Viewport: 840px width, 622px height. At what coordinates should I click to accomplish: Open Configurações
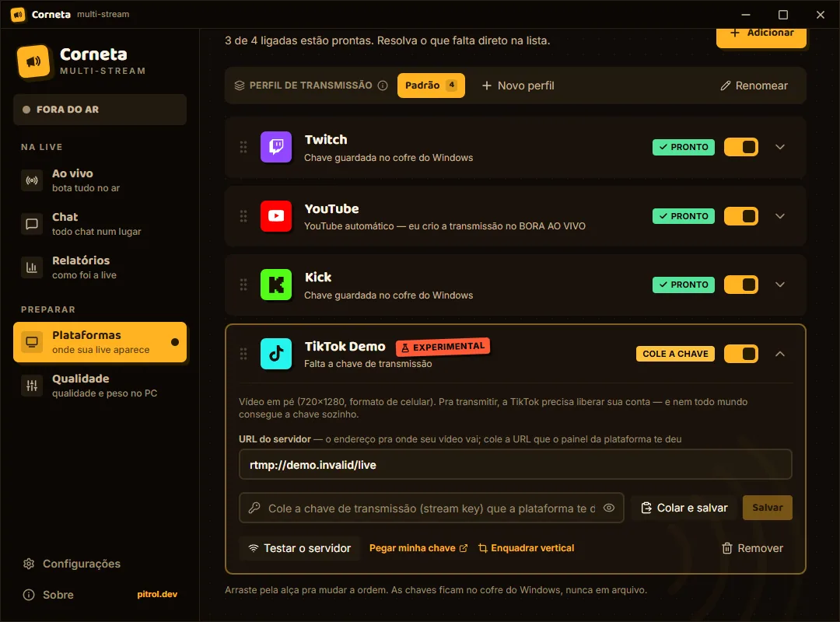(x=72, y=564)
